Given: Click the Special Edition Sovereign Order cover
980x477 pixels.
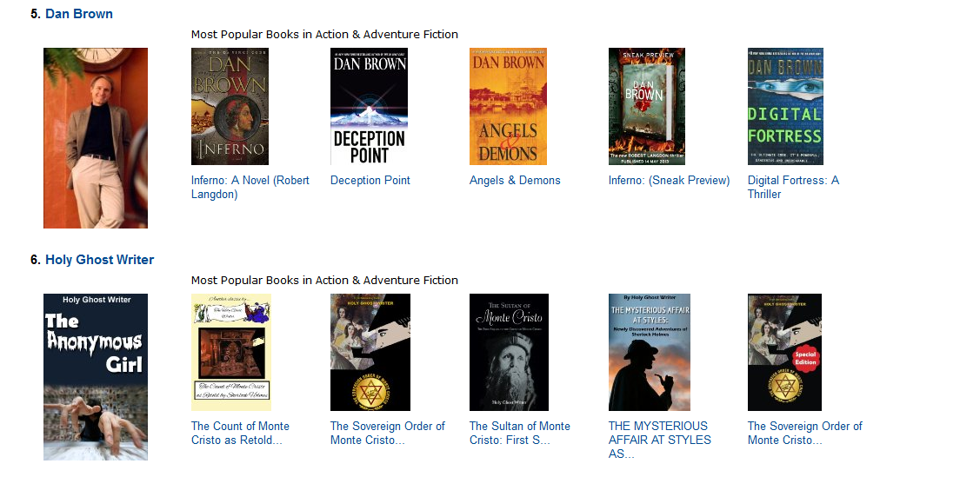Looking at the screenshot, I should coord(785,352).
